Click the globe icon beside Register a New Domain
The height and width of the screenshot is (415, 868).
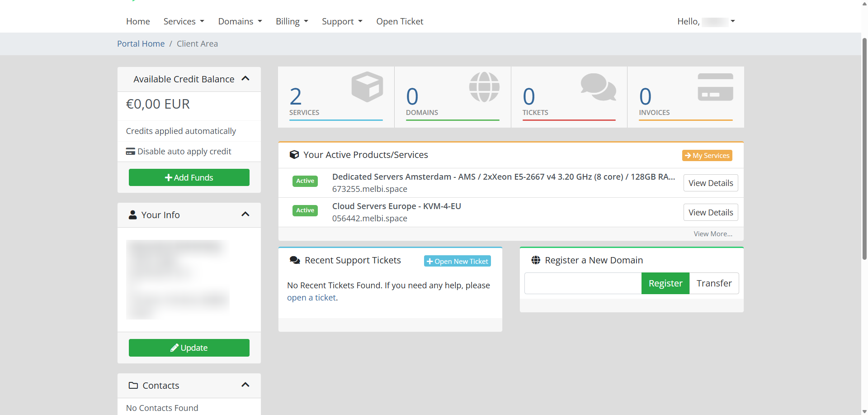[x=536, y=260]
